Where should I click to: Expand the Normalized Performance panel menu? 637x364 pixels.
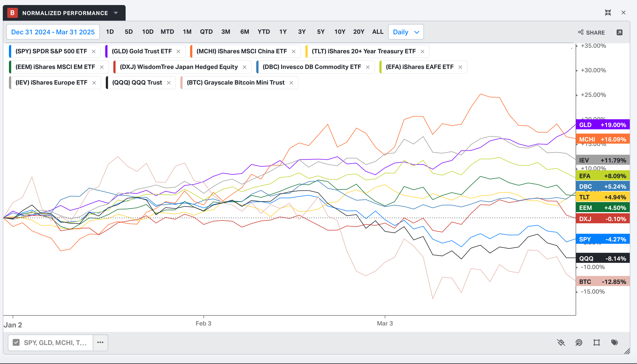116,13
